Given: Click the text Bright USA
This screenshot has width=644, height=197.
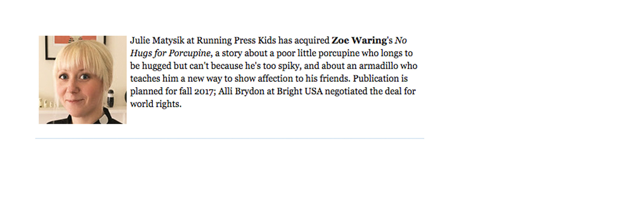Looking at the screenshot, I should [x=300, y=92].
